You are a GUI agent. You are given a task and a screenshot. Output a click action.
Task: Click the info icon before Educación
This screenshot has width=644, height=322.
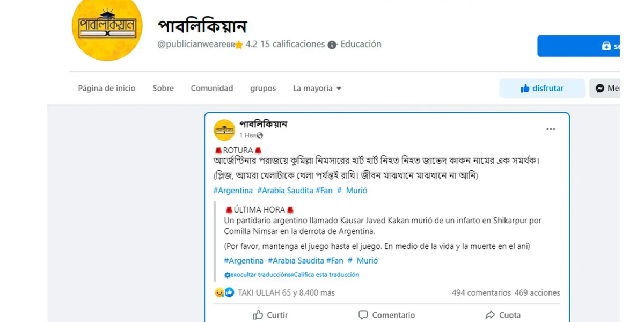coord(332,45)
